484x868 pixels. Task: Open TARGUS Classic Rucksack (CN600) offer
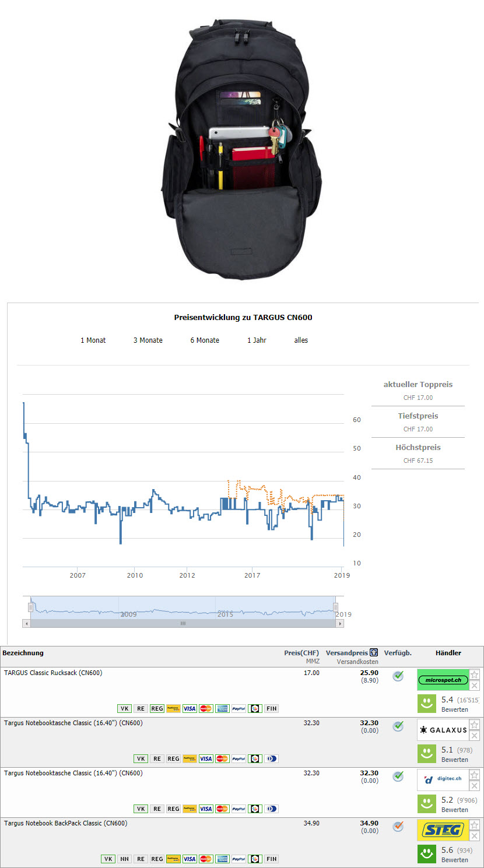53,673
